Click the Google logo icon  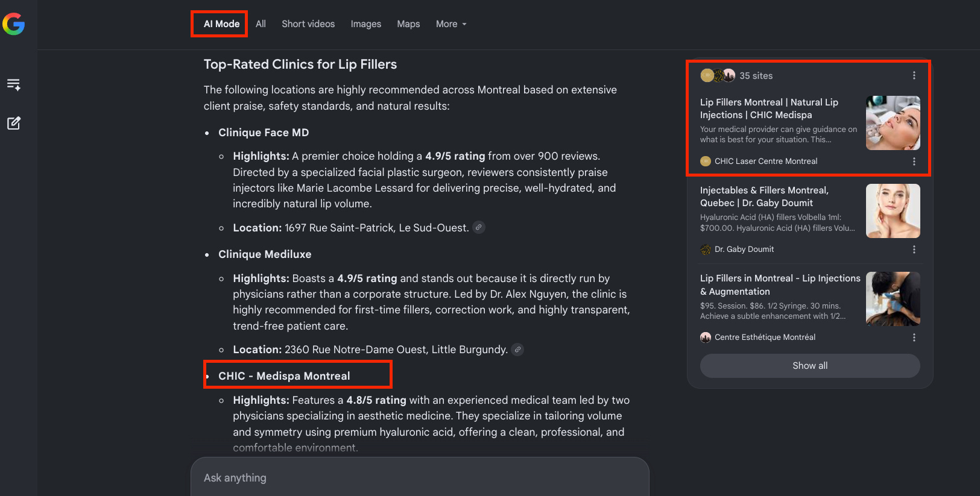click(13, 24)
